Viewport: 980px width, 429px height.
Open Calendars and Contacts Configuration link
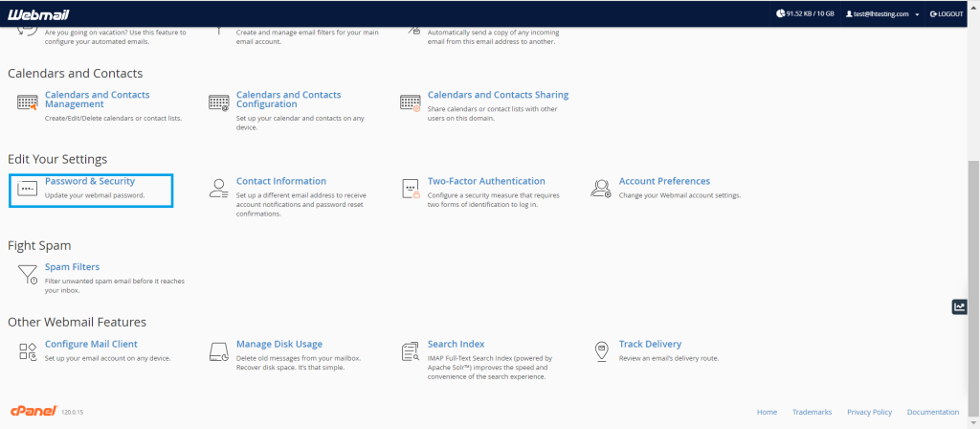click(288, 100)
